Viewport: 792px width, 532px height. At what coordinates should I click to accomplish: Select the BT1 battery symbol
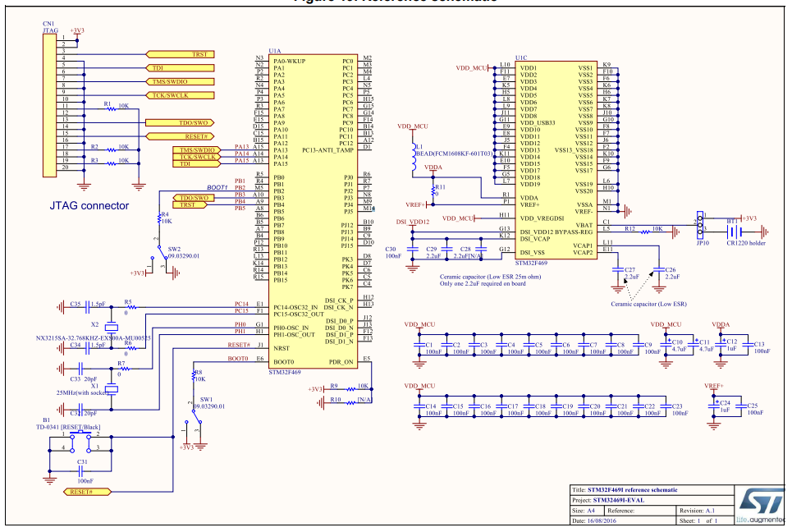(735, 232)
